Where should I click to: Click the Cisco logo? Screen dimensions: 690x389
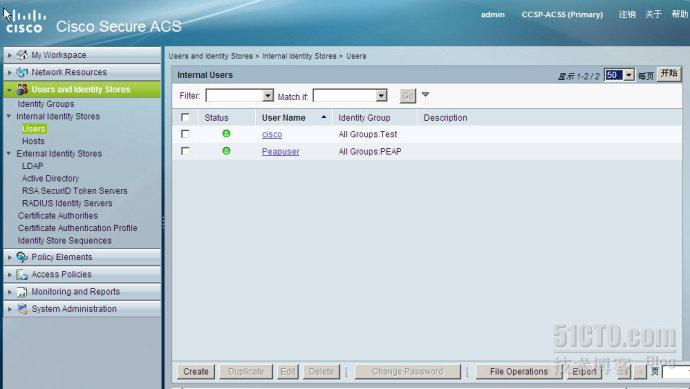click(25, 22)
